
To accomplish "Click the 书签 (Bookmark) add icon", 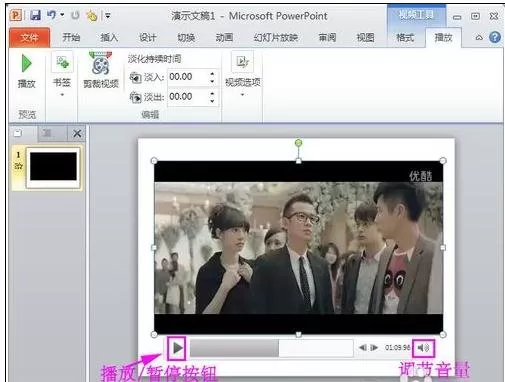I will [x=62, y=62].
